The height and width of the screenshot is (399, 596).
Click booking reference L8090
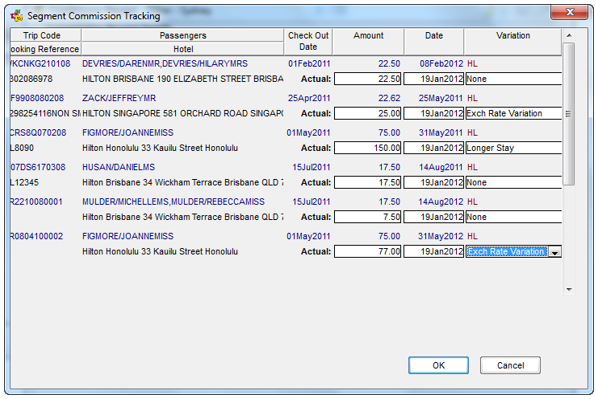(22, 148)
